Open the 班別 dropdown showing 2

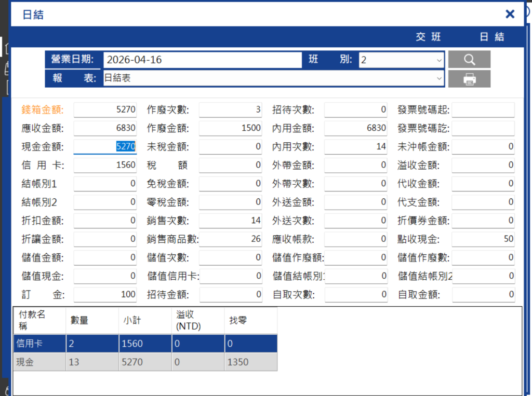(x=402, y=60)
